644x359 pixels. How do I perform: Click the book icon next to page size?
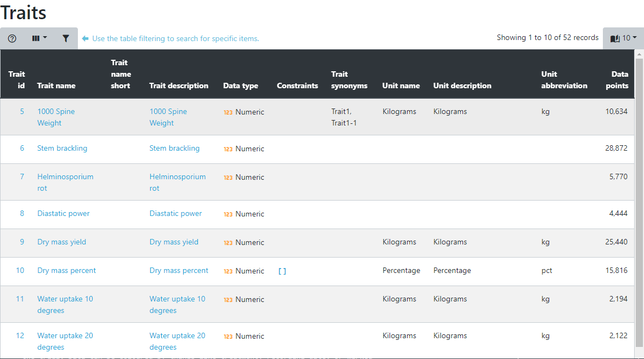(617, 38)
